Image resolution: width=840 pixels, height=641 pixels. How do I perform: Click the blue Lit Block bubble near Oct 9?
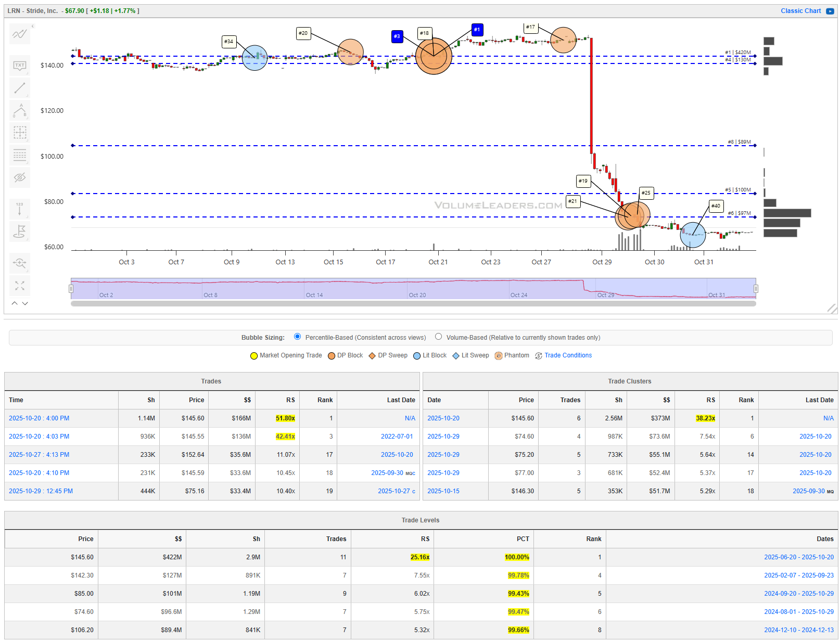[x=255, y=58]
